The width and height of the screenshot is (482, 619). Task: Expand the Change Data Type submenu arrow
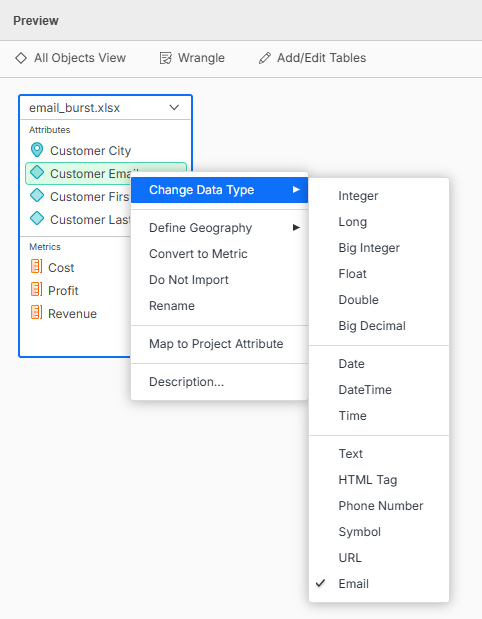[296, 190]
